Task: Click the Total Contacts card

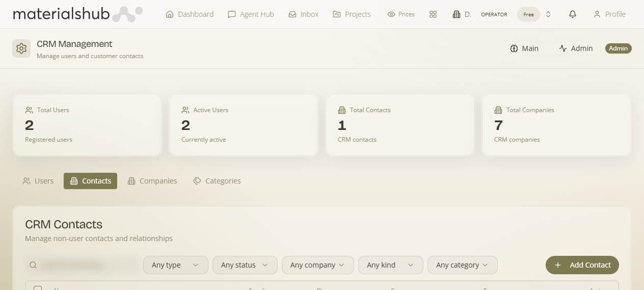Action: (x=400, y=125)
